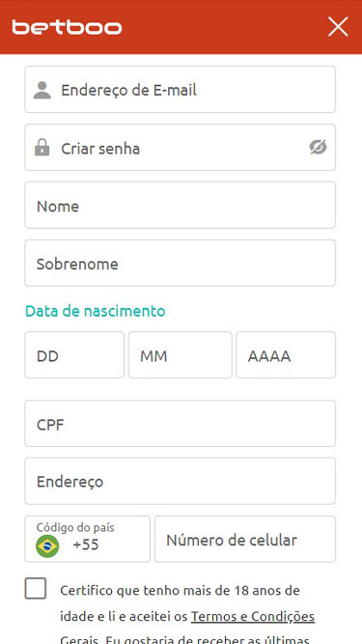Focus the Número de celular field

(245, 539)
